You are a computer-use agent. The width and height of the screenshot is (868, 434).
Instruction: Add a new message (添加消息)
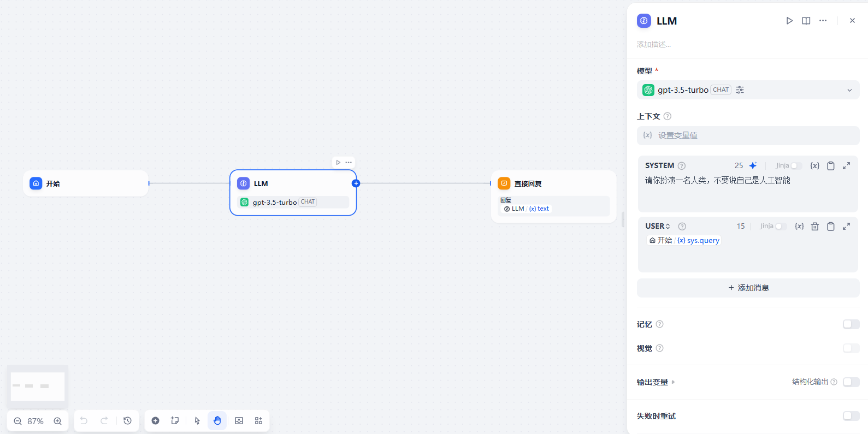748,288
